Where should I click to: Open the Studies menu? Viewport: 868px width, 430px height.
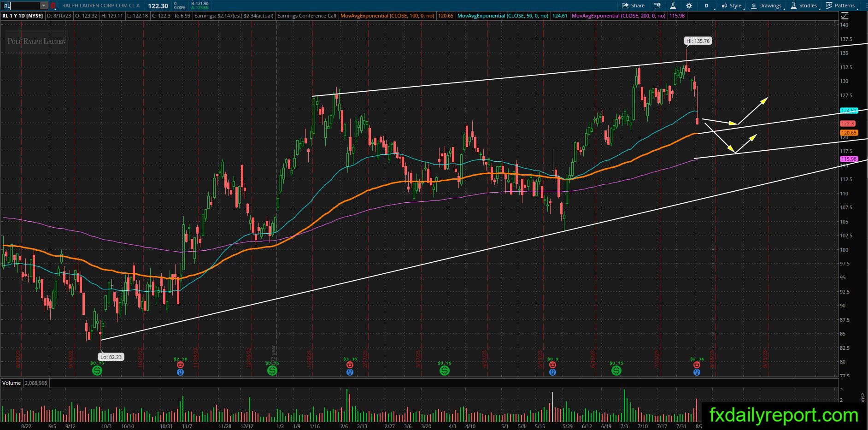[804, 6]
